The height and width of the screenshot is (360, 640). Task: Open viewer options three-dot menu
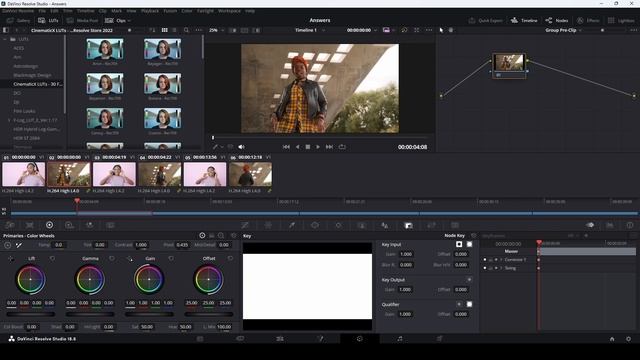(429, 30)
